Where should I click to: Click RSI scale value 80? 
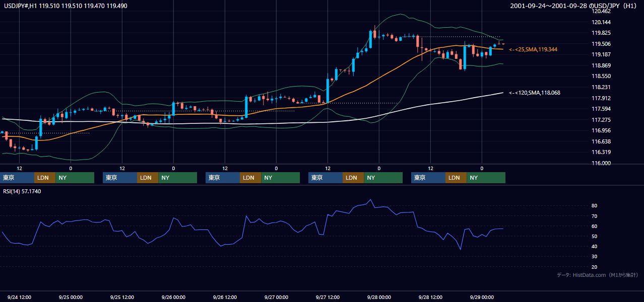coord(595,206)
